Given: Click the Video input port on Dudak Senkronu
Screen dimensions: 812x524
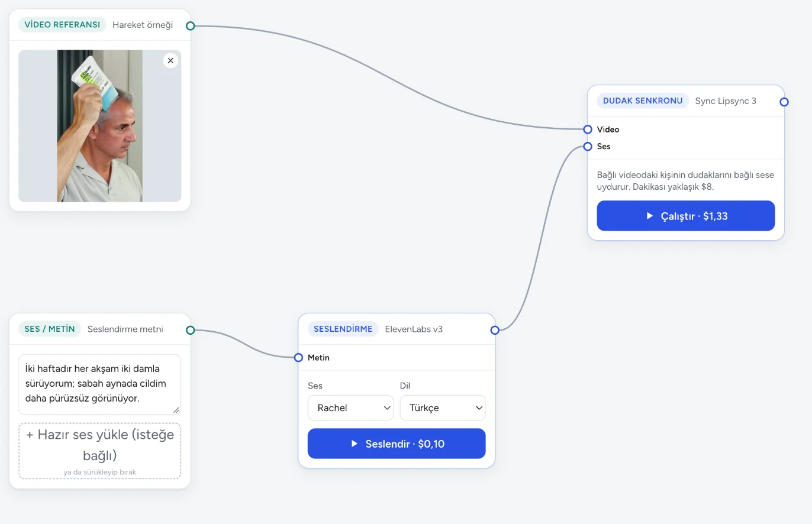Looking at the screenshot, I should pos(588,130).
